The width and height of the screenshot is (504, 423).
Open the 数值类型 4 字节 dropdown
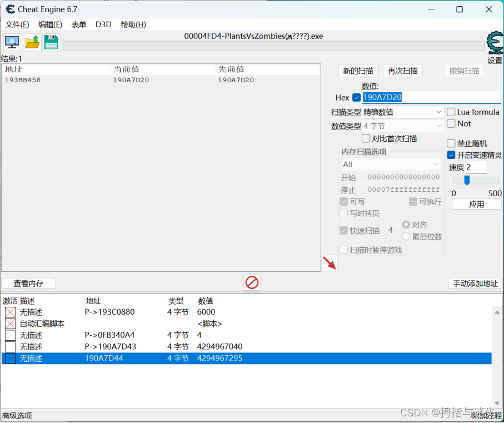coord(403,126)
